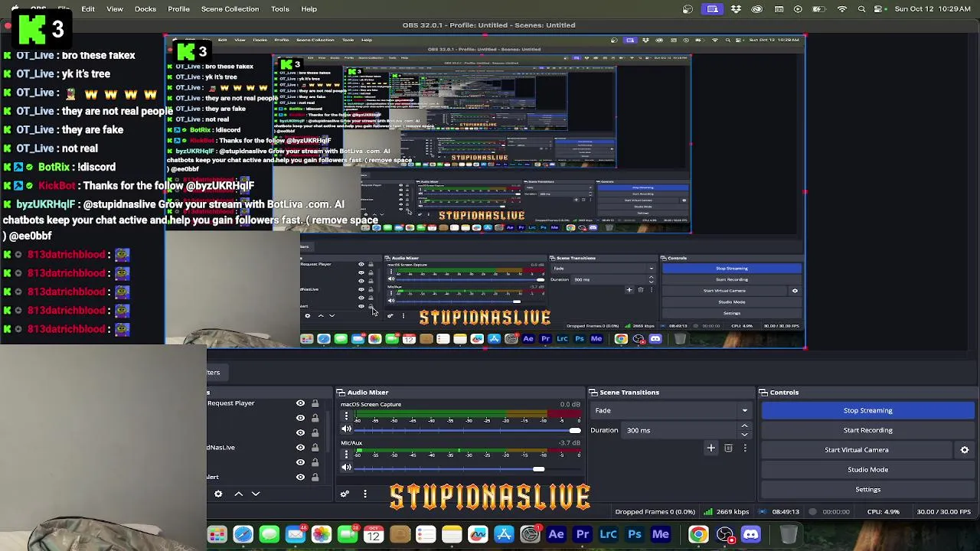980x551 pixels.
Task: Click the Audio Mixer dock header icon
Action: pos(341,393)
